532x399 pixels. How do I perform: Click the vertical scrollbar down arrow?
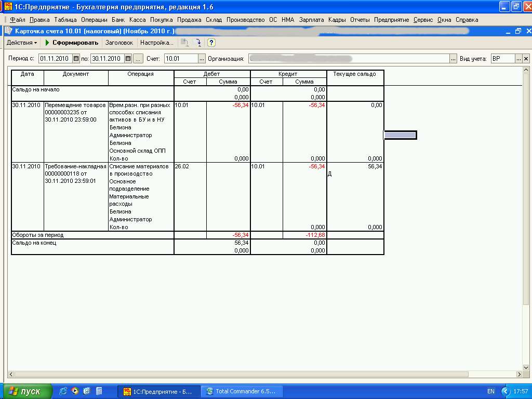point(526,367)
